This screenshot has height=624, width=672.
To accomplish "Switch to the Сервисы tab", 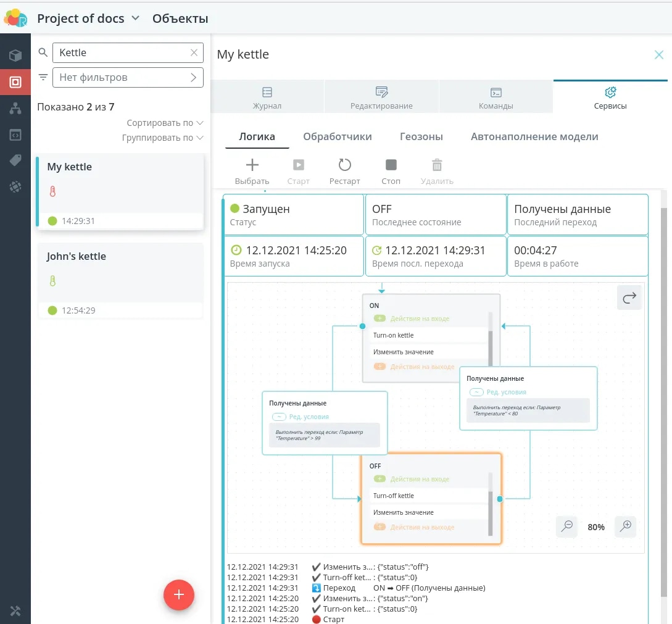I will pos(610,98).
